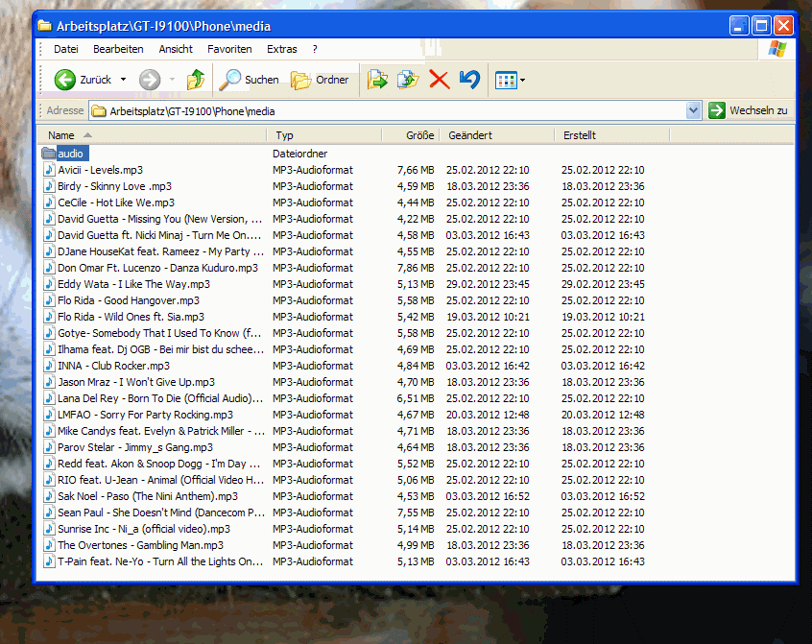Sort by the Geändert column header
The height and width of the screenshot is (644, 812).
click(497, 135)
